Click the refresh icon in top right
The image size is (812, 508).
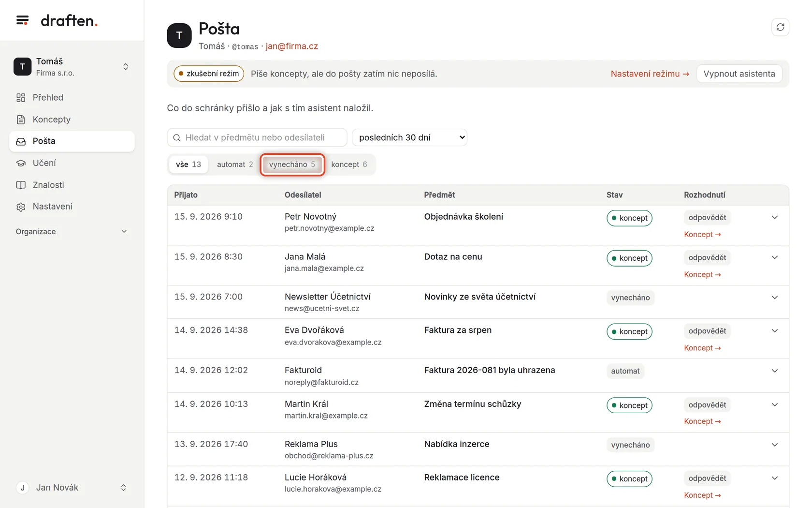click(x=780, y=28)
